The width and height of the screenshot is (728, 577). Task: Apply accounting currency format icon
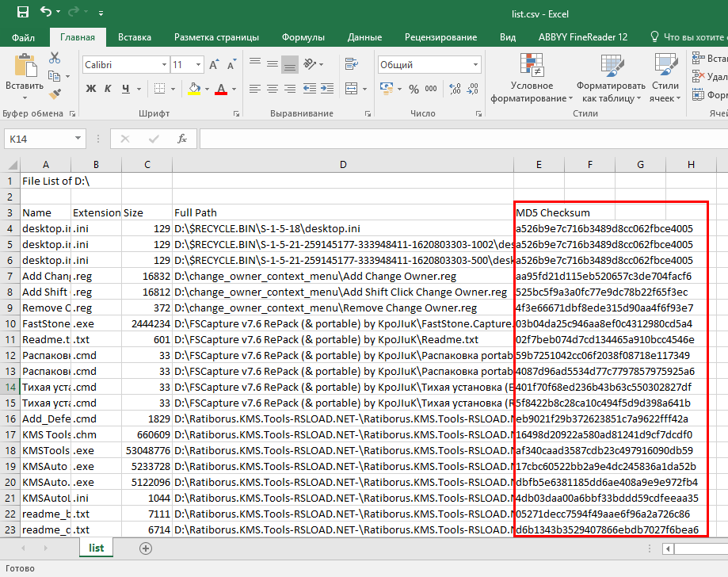387,89
